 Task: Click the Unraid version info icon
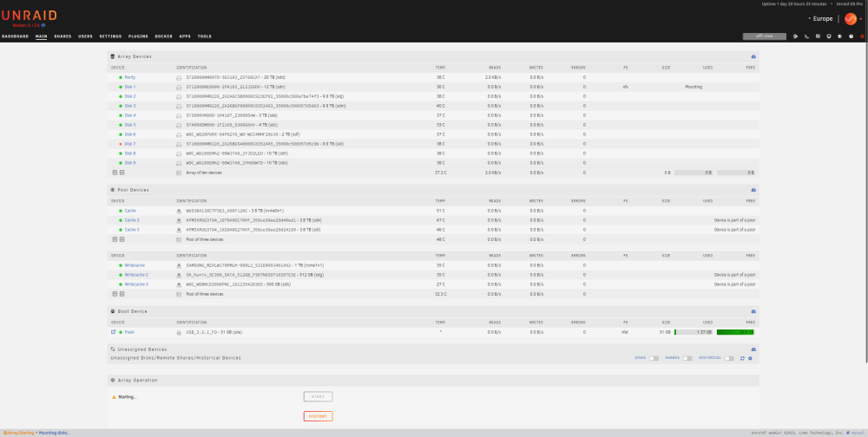pos(43,25)
